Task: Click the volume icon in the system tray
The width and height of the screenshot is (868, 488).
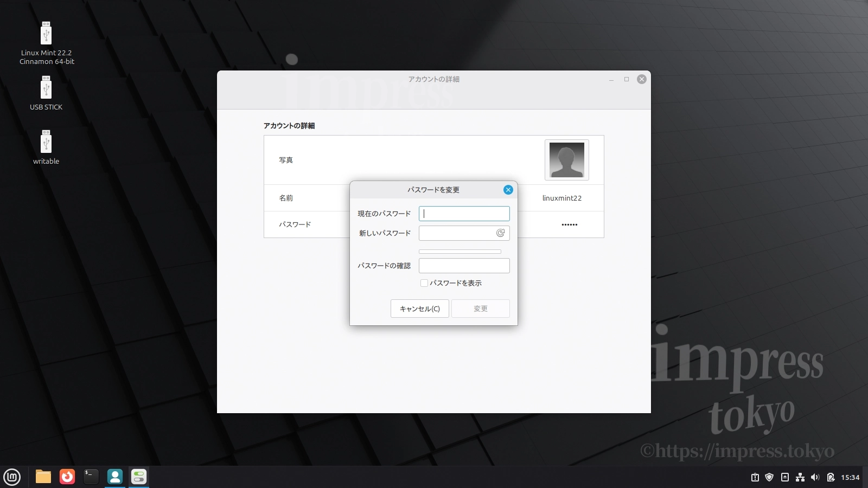Action: [x=815, y=477]
